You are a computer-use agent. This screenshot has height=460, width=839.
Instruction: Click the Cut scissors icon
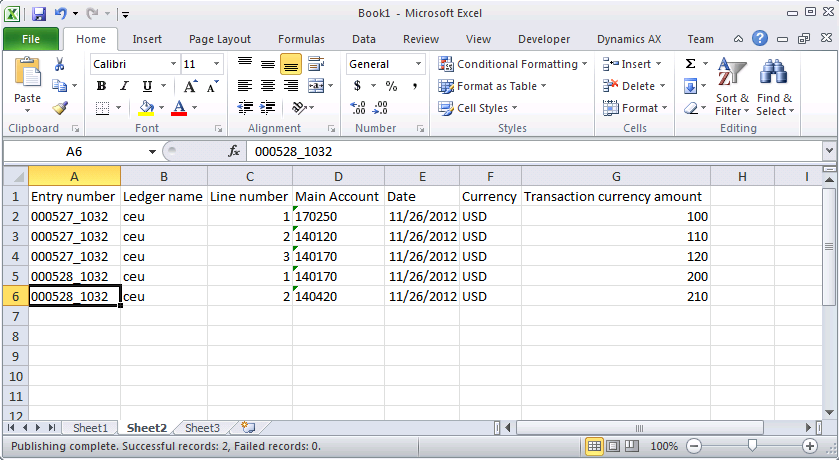pyautogui.click(x=60, y=64)
